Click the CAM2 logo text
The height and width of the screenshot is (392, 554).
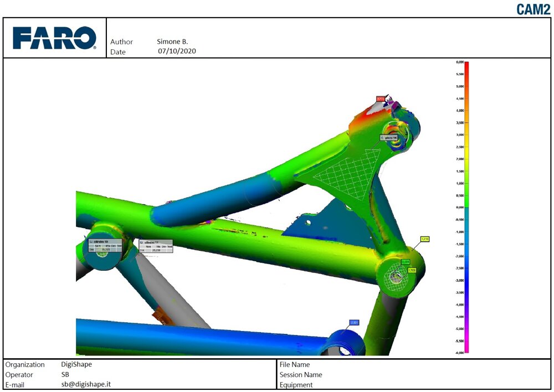tap(533, 9)
